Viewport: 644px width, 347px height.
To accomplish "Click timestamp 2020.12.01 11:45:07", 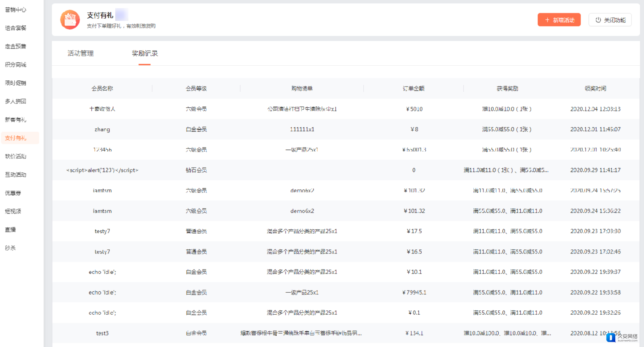I will (x=596, y=129).
